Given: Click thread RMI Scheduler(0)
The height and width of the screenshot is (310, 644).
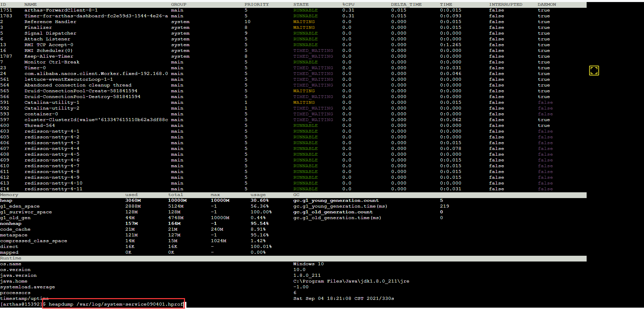Looking at the screenshot, I should [49, 51].
